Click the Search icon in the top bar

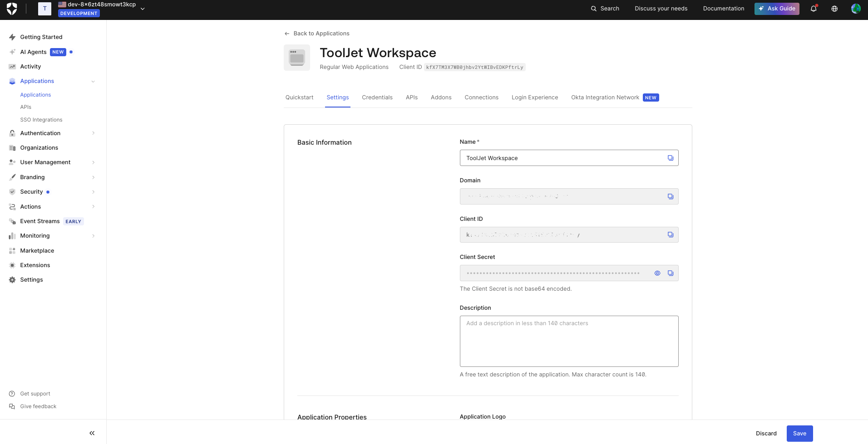[x=593, y=9]
